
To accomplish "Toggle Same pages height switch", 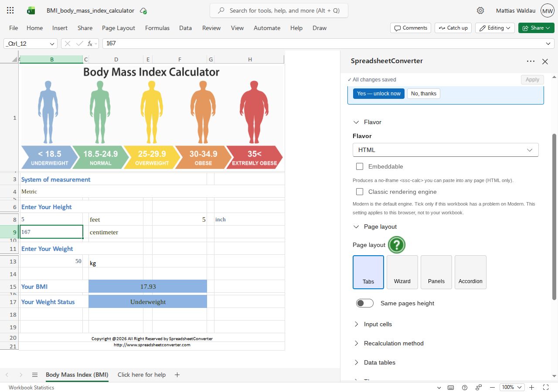I will pyautogui.click(x=365, y=303).
